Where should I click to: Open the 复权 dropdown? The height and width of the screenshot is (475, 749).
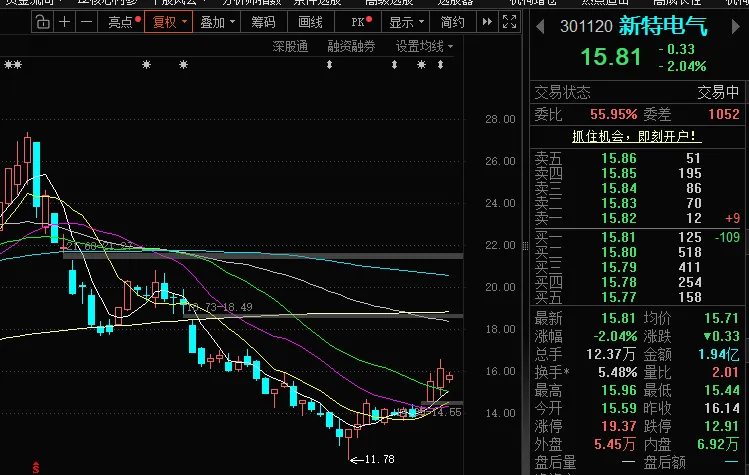click(169, 22)
